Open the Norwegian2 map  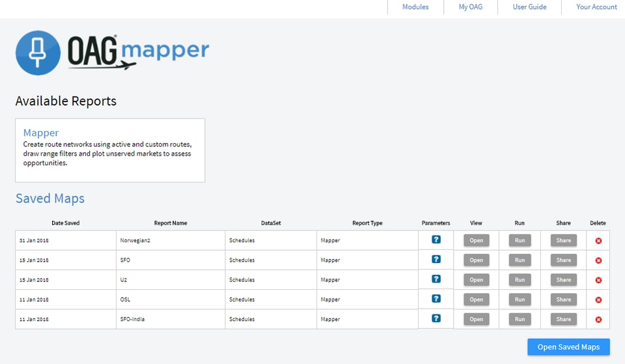[477, 240]
